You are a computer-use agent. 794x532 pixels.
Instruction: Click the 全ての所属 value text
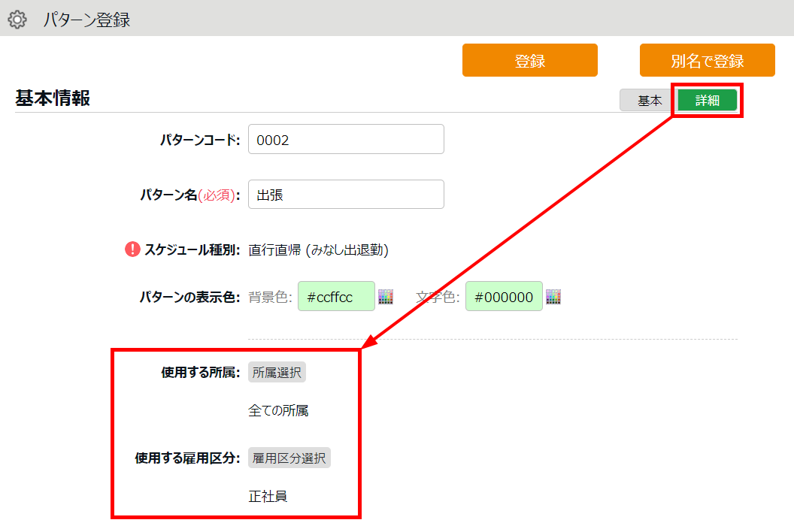click(x=278, y=411)
